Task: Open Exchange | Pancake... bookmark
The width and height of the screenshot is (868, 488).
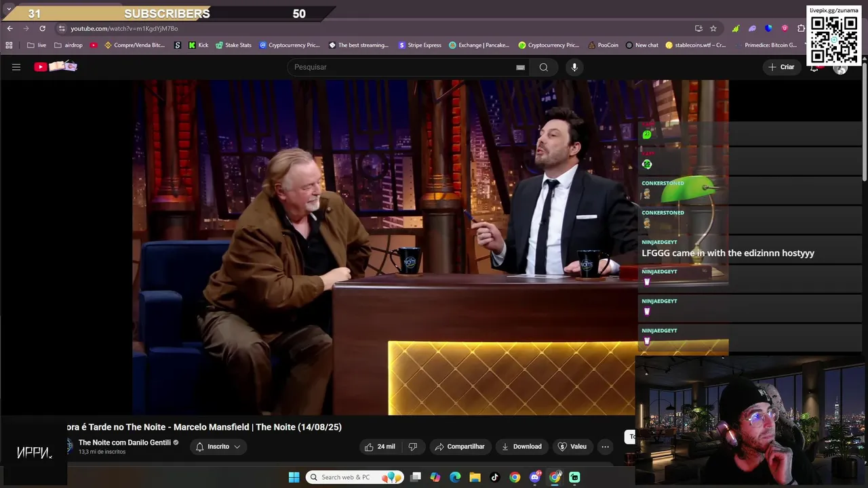Action: (x=479, y=45)
